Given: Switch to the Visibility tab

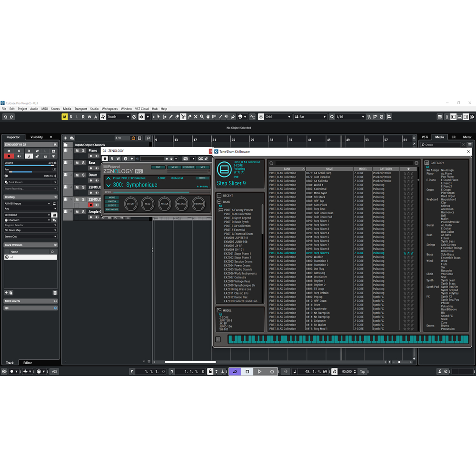Looking at the screenshot, I should [37, 137].
